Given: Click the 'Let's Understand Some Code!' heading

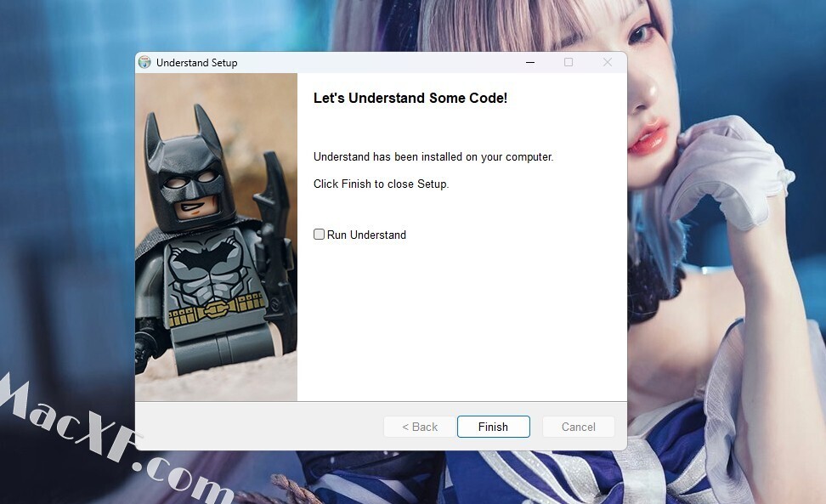Looking at the screenshot, I should 410,98.
